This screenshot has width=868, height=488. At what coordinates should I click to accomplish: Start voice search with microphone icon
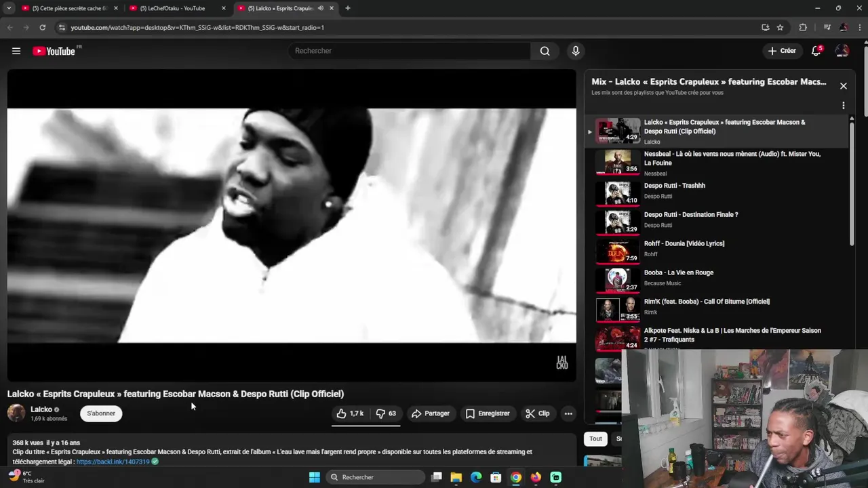pyautogui.click(x=576, y=51)
